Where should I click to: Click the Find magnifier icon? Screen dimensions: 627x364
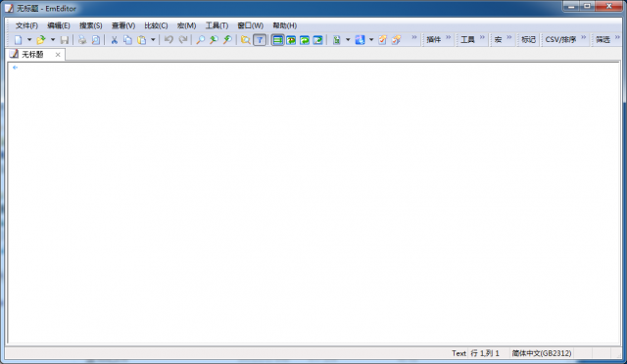200,39
